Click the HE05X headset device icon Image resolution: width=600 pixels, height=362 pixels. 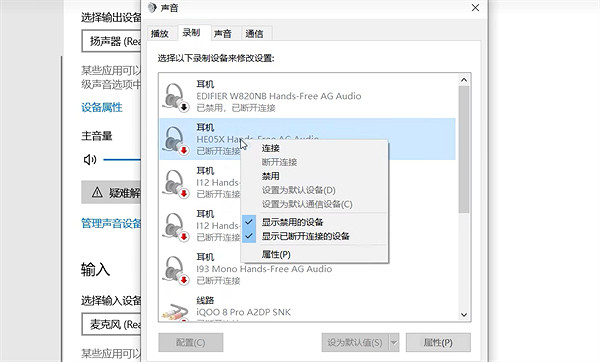175,140
